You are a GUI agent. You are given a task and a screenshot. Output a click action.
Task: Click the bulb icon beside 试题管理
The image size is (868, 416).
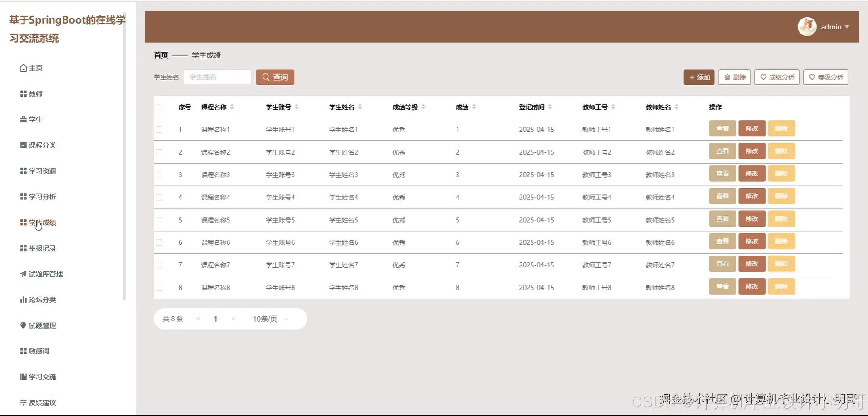click(x=23, y=325)
